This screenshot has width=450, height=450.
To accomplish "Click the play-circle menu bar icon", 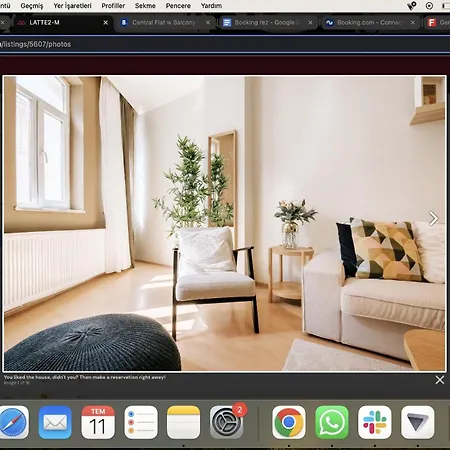I will coord(429,6).
